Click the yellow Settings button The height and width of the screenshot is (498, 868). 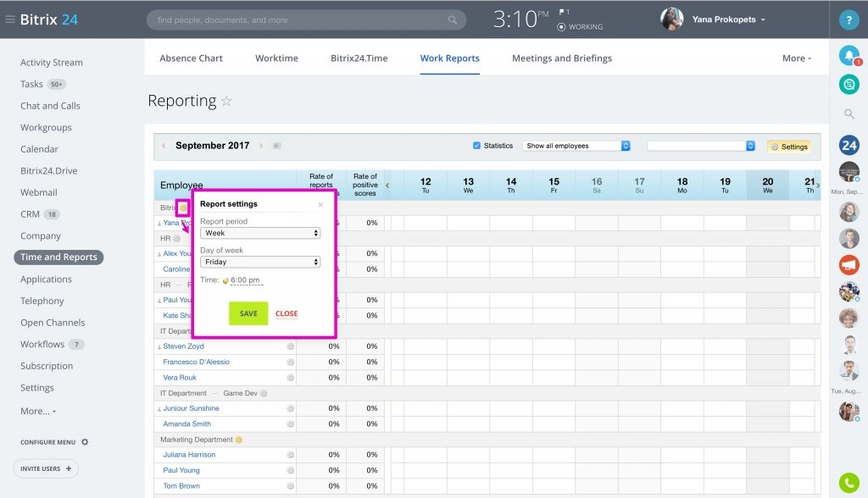coord(789,147)
